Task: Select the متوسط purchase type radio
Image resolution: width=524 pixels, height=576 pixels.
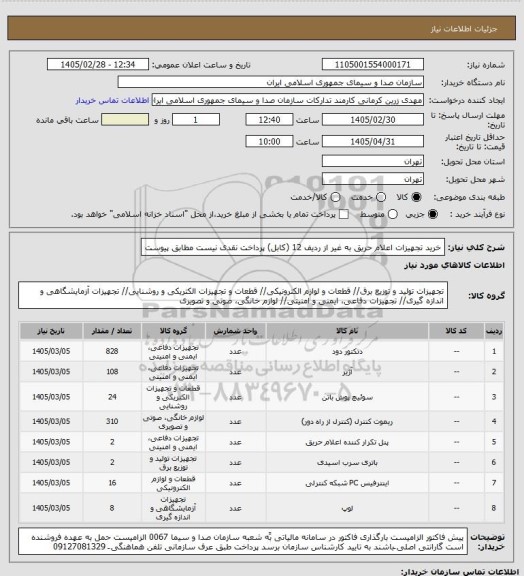Action: tap(393, 214)
